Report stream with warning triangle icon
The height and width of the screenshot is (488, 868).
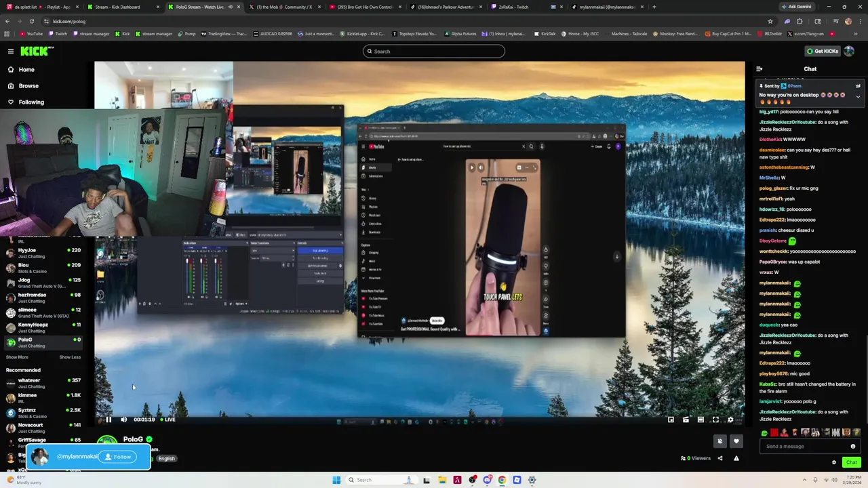coord(736,458)
